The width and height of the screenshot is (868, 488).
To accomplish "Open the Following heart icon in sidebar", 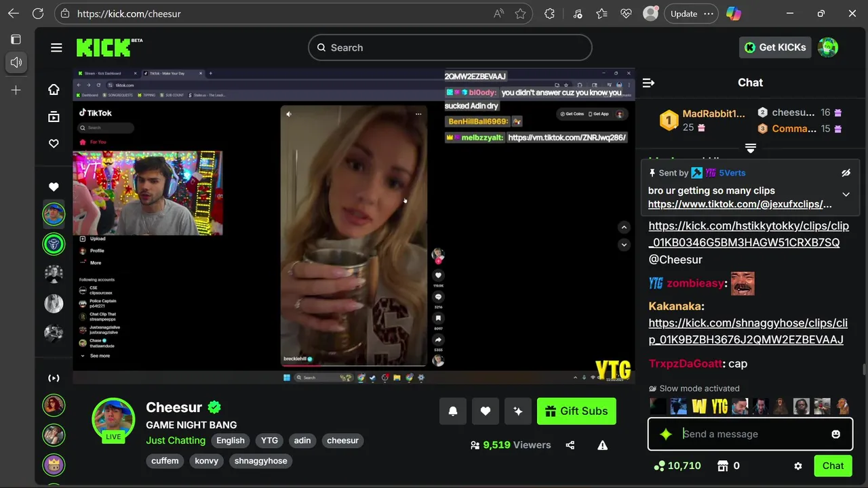I will point(54,144).
